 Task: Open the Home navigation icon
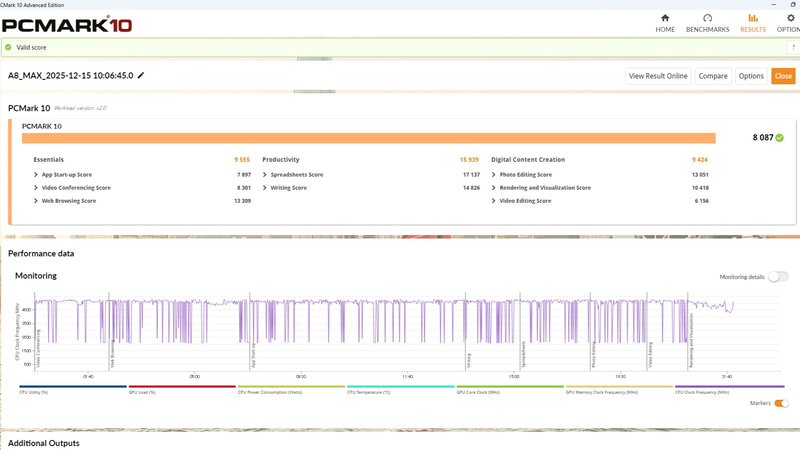(665, 18)
